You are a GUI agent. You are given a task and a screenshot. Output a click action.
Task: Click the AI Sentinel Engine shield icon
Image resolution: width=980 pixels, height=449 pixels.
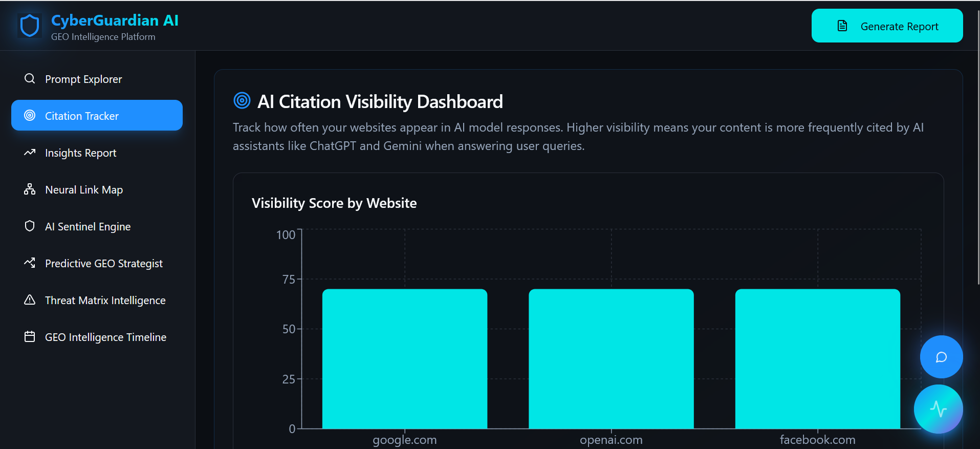30,226
